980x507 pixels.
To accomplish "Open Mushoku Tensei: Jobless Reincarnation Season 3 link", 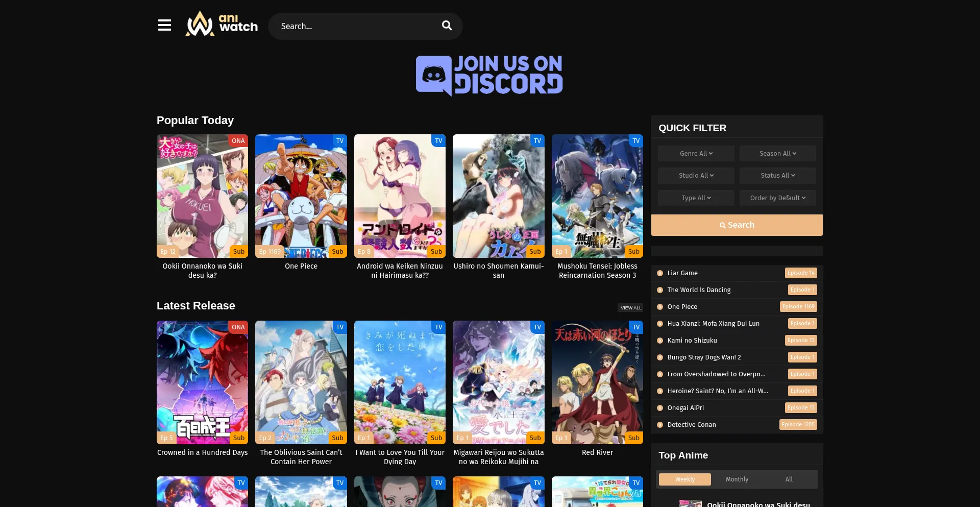I will pyautogui.click(x=597, y=271).
